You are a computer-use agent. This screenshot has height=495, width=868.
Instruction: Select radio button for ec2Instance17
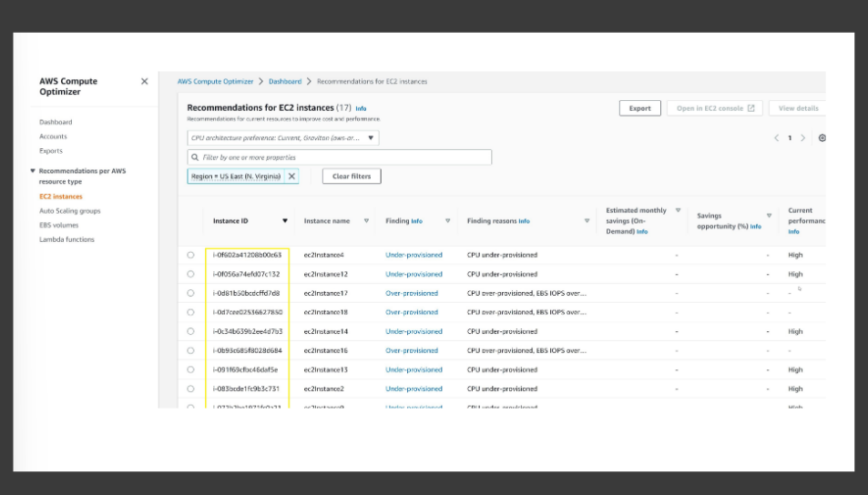click(190, 293)
